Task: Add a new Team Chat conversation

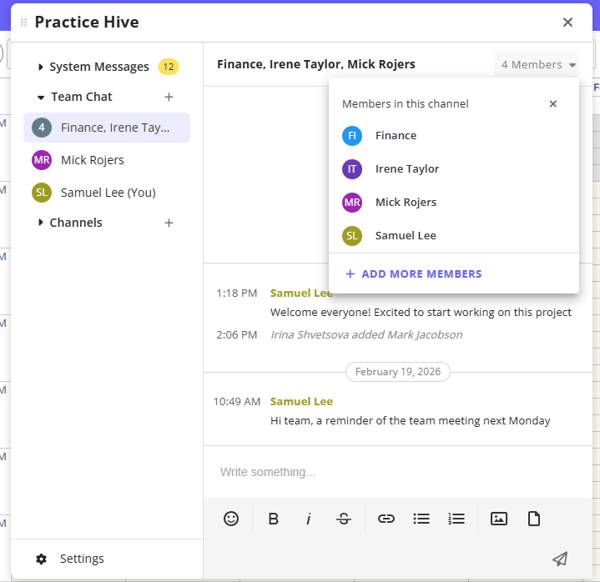Action: tap(169, 97)
